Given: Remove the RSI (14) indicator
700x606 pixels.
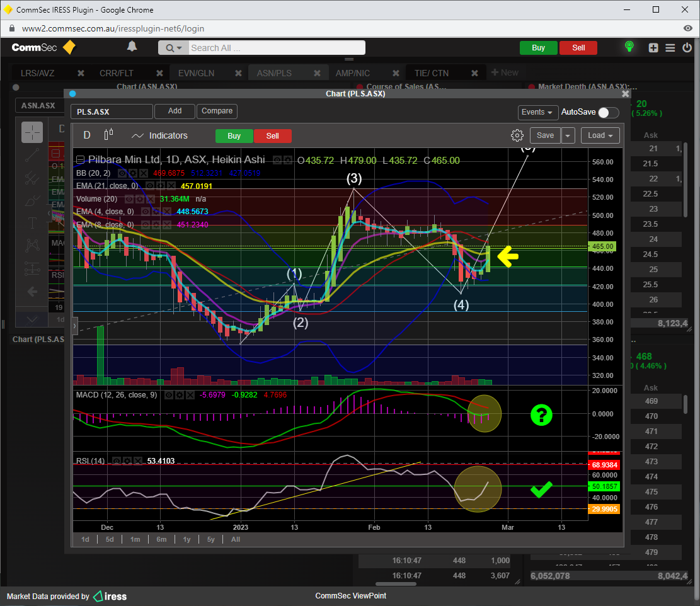Looking at the screenshot, I should point(137,460).
